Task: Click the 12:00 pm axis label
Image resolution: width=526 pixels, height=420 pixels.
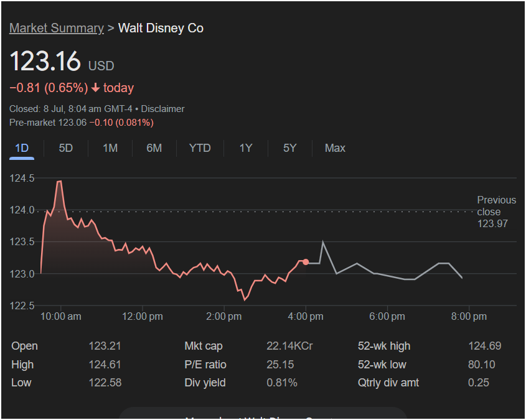Action: [142, 317]
